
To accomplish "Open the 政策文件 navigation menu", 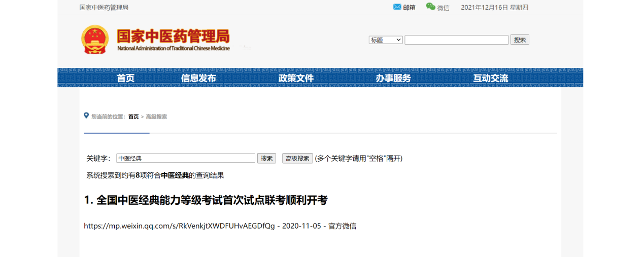I will [296, 78].
